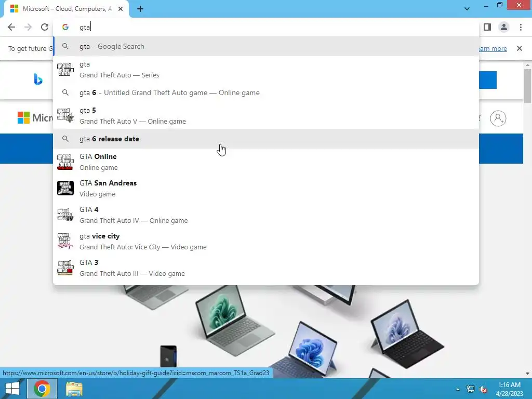The height and width of the screenshot is (399, 532).
Task: Open the Chrome profile avatar
Action: coord(504,27)
